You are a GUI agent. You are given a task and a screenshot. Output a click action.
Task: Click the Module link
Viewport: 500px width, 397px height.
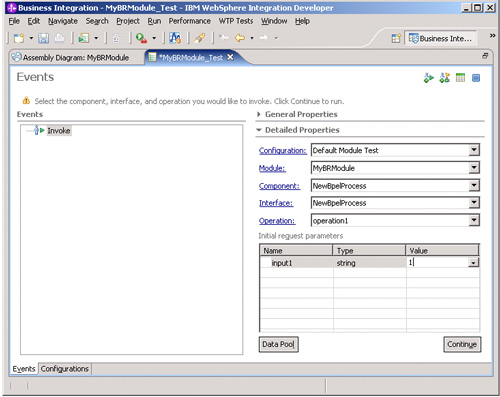pyautogui.click(x=272, y=168)
